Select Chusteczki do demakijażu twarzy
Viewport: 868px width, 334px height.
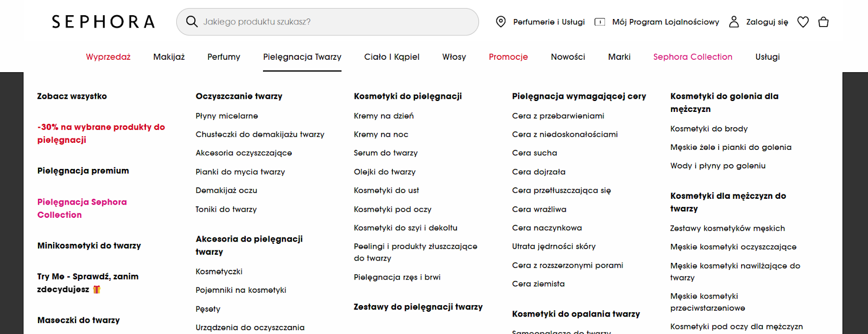(x=260, y=135)
